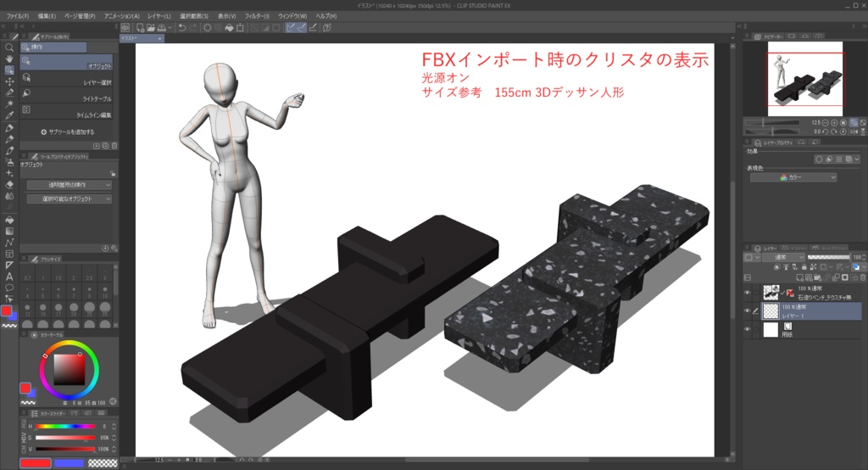Click the Clear/delete sun-shaped icon
Image resolution: width=868 pixels, height=470 pixels.
tap(208, 27)
